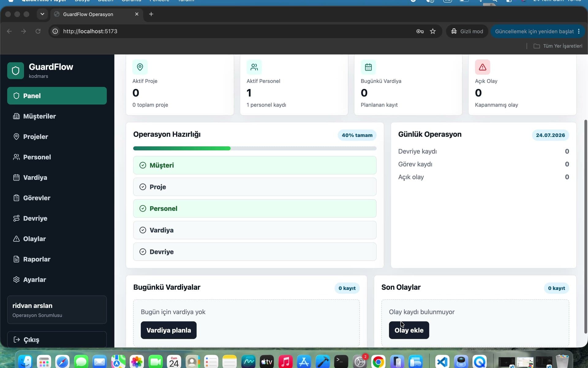Click the Bugünkü Vardiya calendar icon
Image resolution: width=588 pixels, height=368 pixels.
[x=368, y=67]
